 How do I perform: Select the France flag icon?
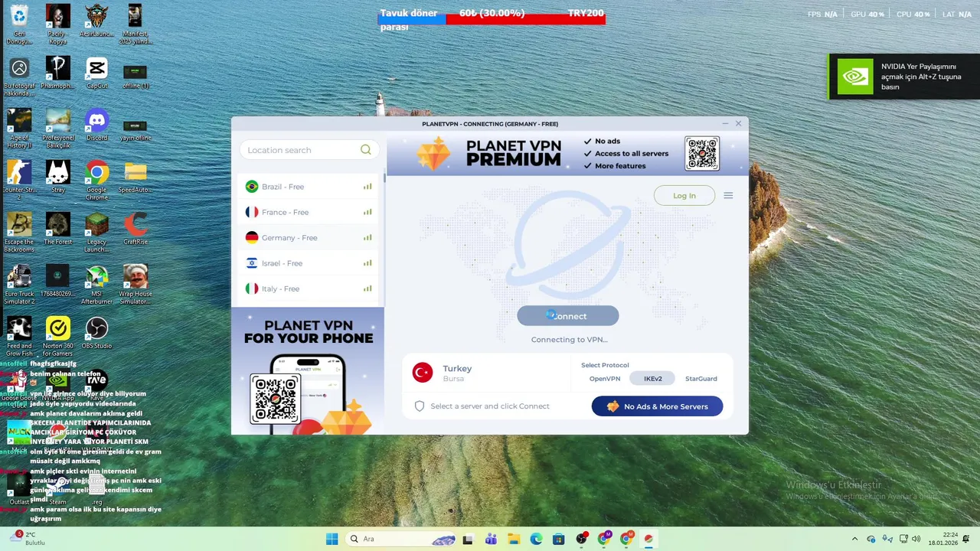tap(251, 212)
